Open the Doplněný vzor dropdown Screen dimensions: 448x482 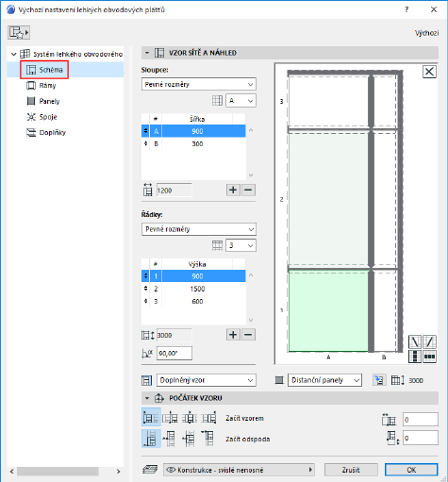point(207,380)
